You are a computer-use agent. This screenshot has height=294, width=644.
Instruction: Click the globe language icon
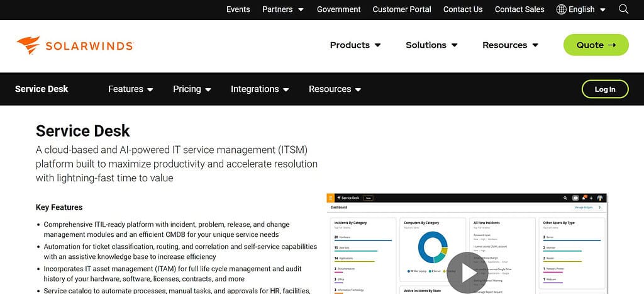point(561,9)
